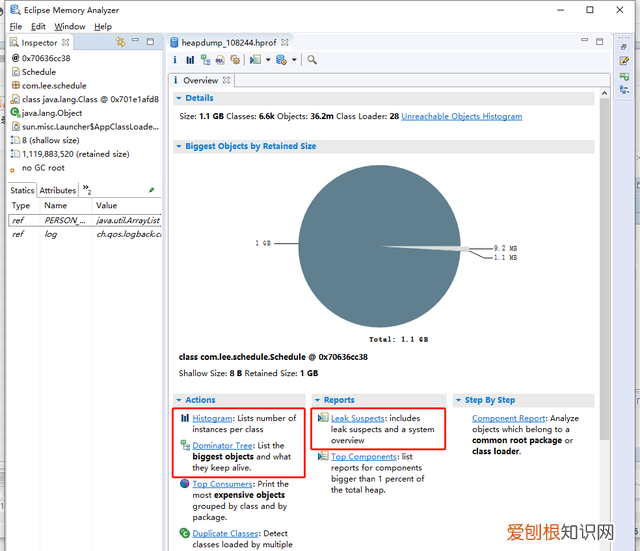The height and width of the screenshot is (551, 640).
Task: Click Leak Suspects report icon
Action: click(323, 418)
